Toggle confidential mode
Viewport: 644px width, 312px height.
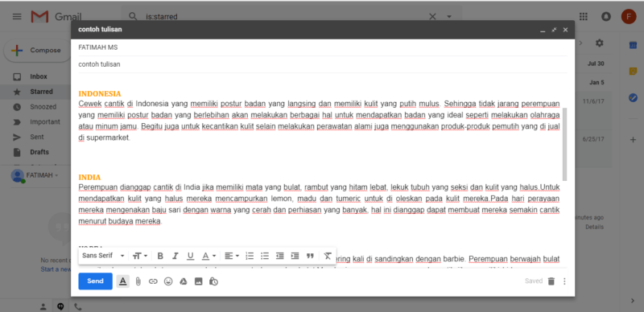[213, 281]
